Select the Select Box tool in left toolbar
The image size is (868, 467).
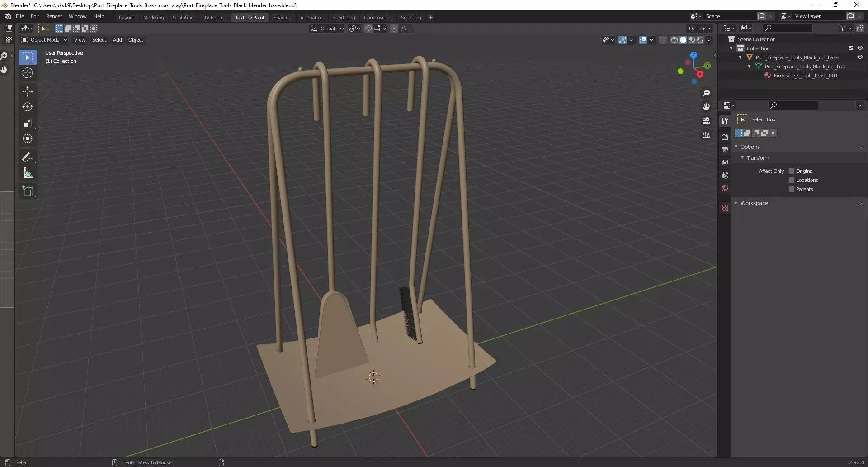pyautogui.click(x=28, y=57)
